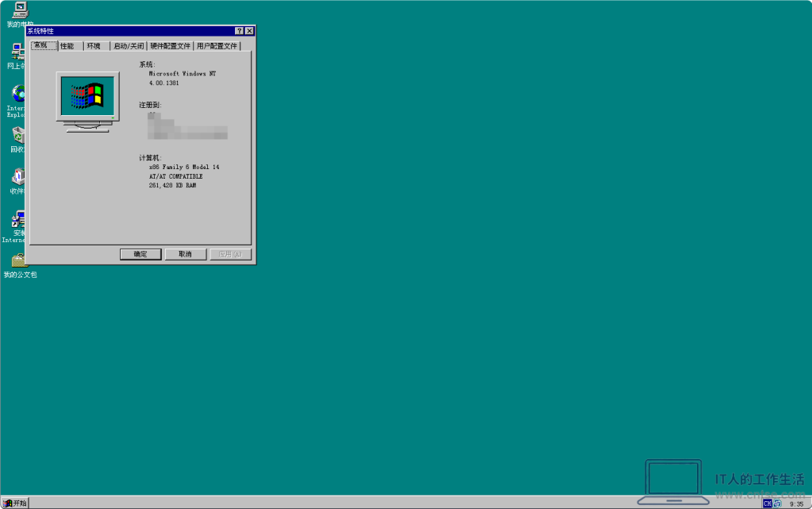Click the IME icon next to CH in tray
The image size is (812, 509).
(777, 503)
